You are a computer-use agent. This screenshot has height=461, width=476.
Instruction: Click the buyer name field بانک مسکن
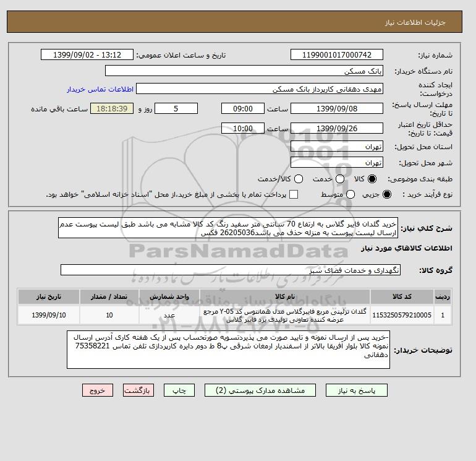click(244, 71)
